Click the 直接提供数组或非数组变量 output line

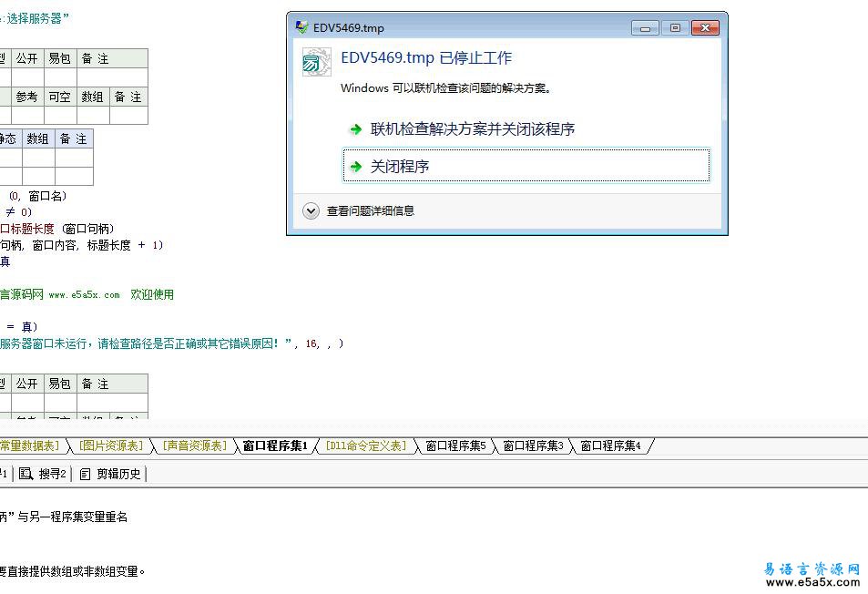click(x=73, y=571)
